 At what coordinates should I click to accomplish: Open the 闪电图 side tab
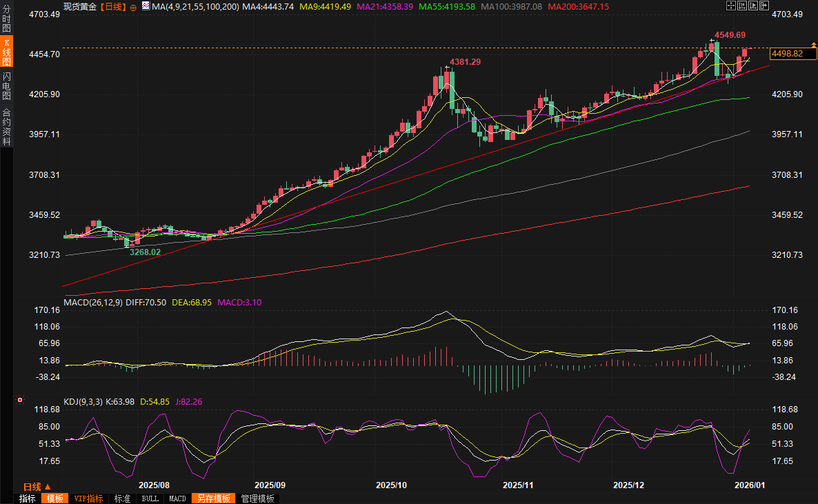[7, 85]
